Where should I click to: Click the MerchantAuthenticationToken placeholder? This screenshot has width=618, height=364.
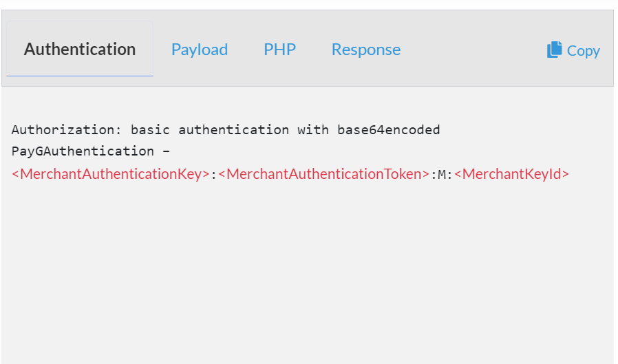click(323, 173)
